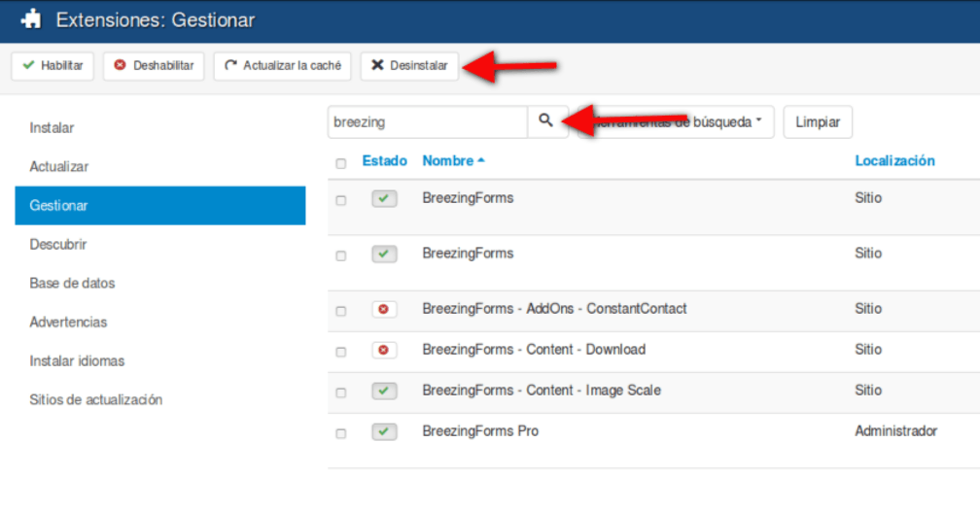Click BreezingForms - Content - Download name
Viewport: 980px width, 511px height.
tap(534, 349)
